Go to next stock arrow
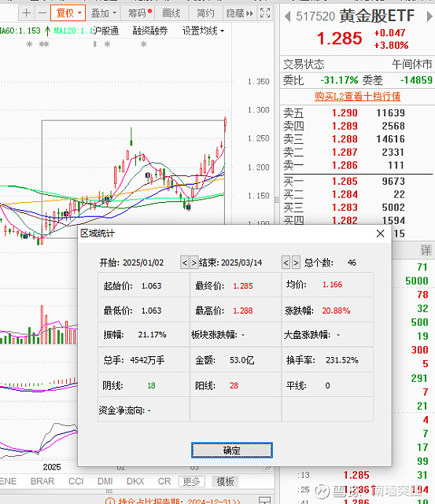Viewport: 435px width, 504px height. pos(429,16)
